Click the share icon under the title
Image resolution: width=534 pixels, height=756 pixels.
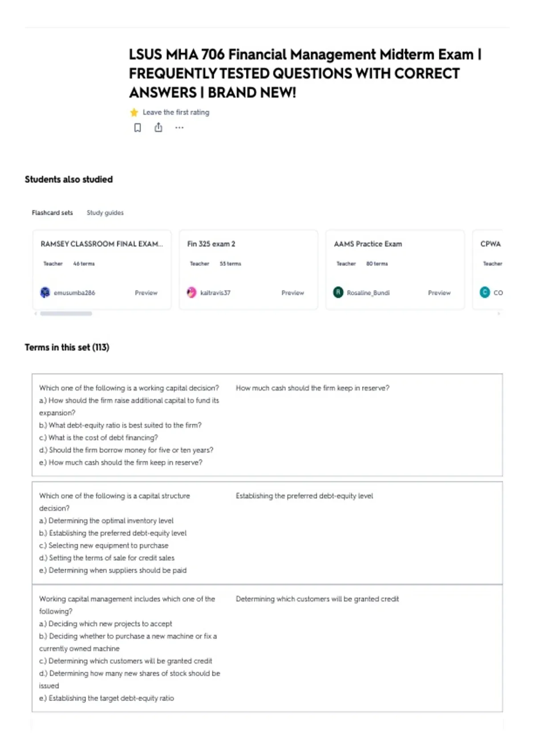pyautogui.click(x=158, y=128)
